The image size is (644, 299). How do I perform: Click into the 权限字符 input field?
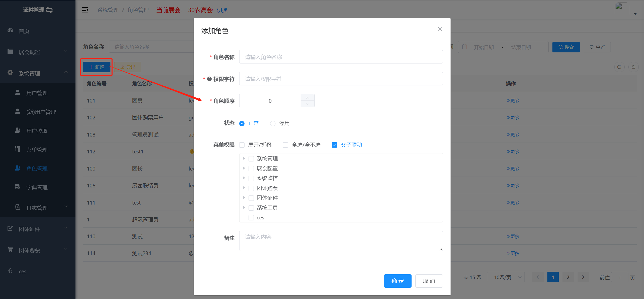341,79
